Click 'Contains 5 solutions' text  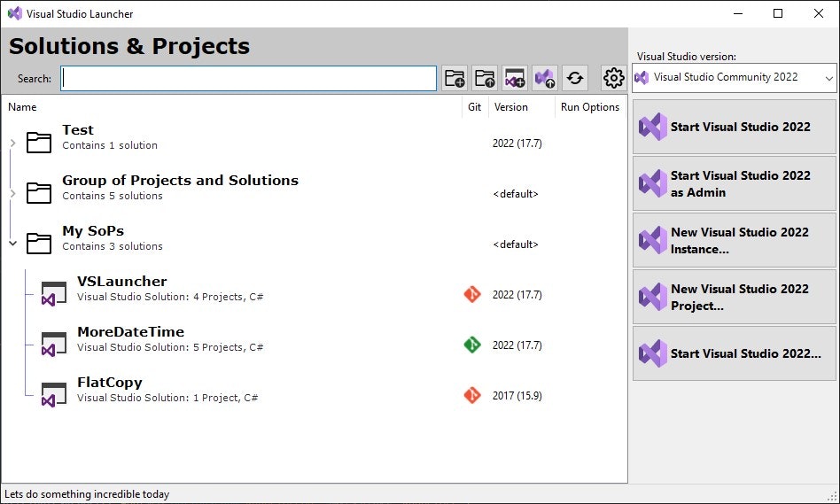(112, 196)
